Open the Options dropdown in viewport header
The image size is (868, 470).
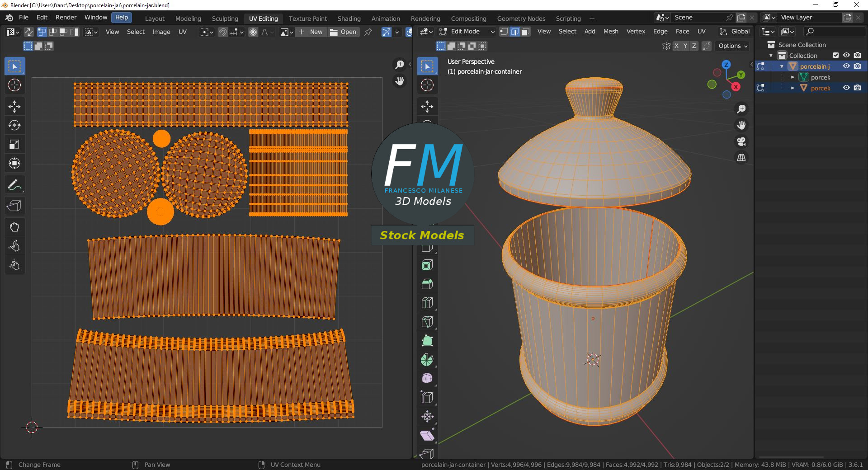tap(733, 46)
